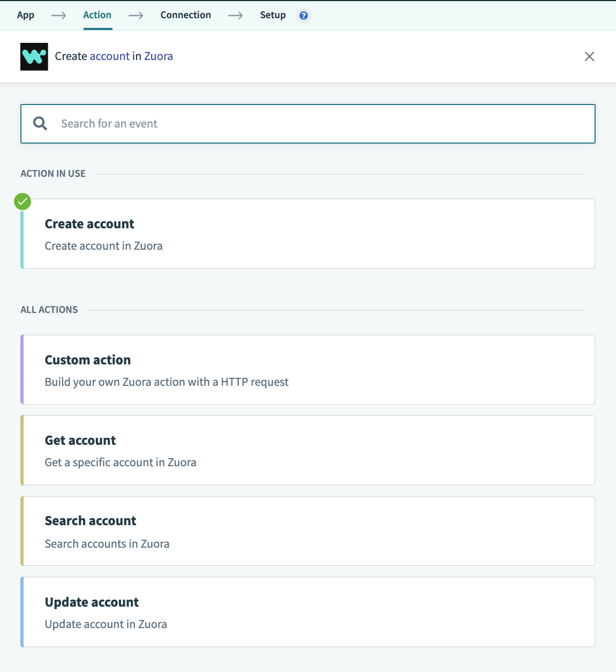
Task: Open the help tooltip next to Setup
Action: (304, 16)
